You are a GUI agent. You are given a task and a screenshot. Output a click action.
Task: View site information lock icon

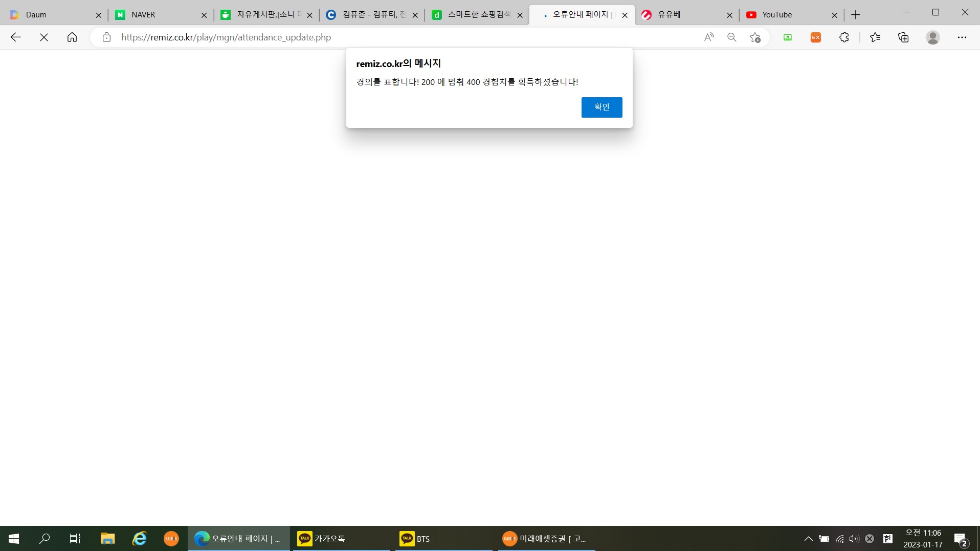tap(106, 37)
